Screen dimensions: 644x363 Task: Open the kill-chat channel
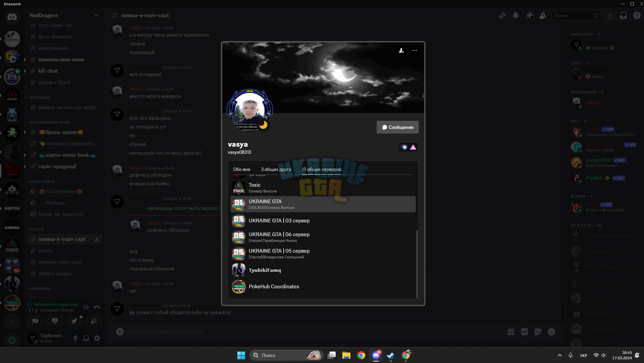[x=65, y=71]
